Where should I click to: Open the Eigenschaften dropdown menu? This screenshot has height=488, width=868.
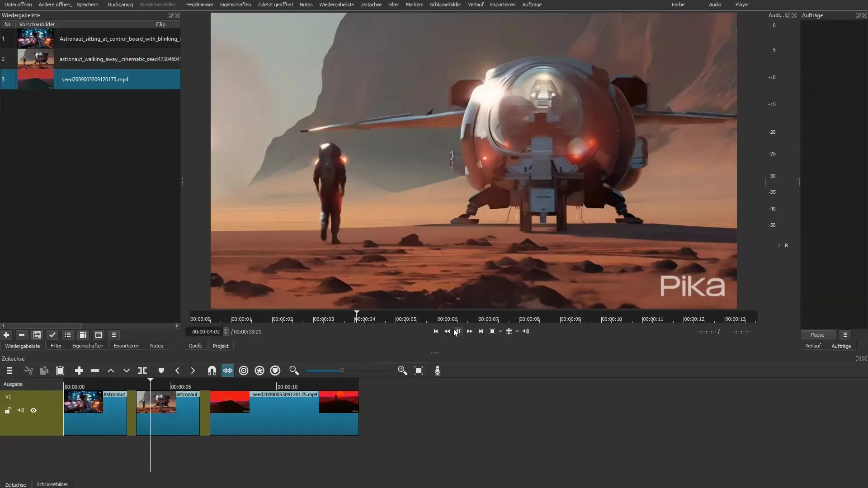click(235, 5)
